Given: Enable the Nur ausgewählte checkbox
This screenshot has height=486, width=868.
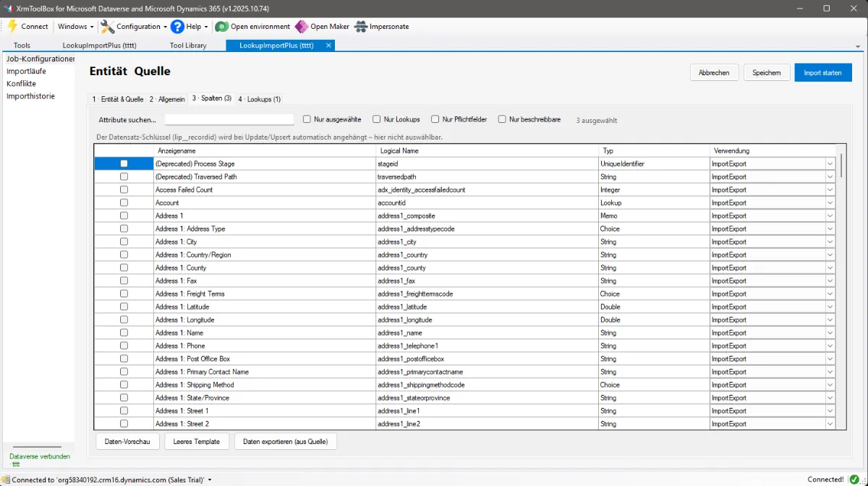Looking at the screenshot, I should 307,119.
